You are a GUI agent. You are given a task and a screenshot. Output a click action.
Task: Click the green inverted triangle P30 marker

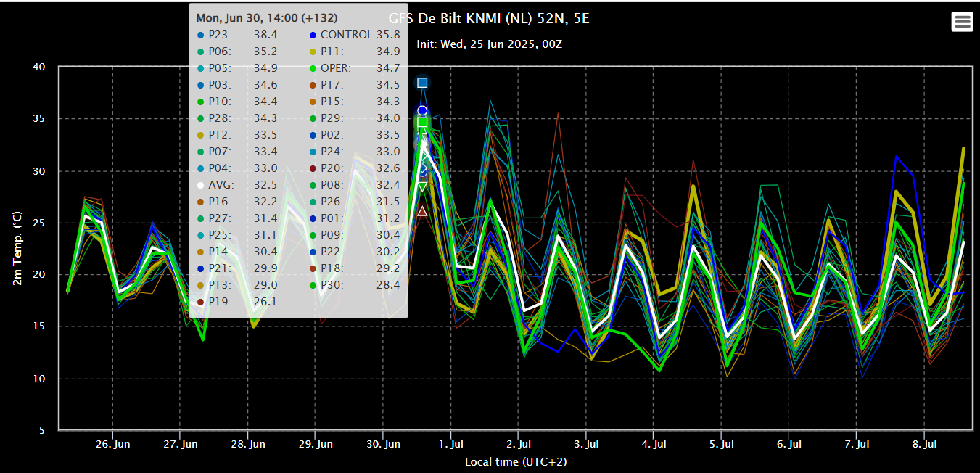click(422, 187)
